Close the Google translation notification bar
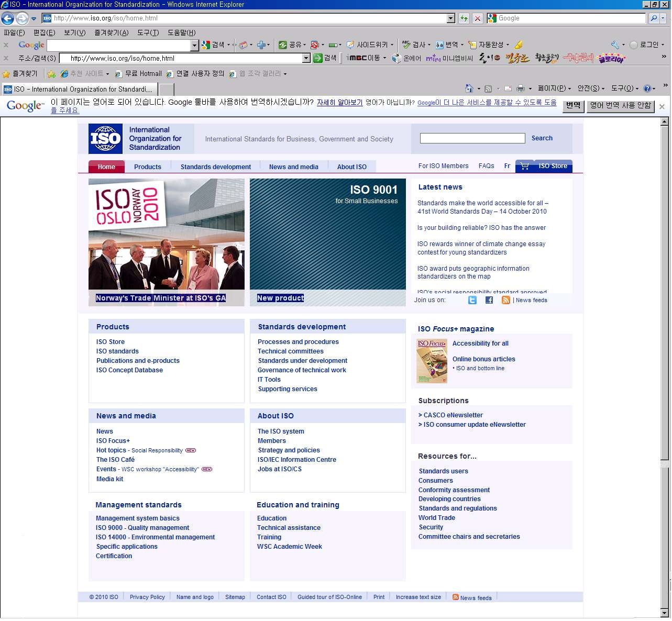Image resolution: width=672 pixels, height=621 pixels. click(x=662, y=106)
